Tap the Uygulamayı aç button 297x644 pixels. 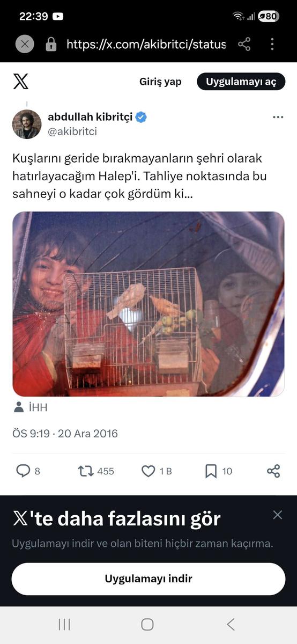click(x=241, y=82)
